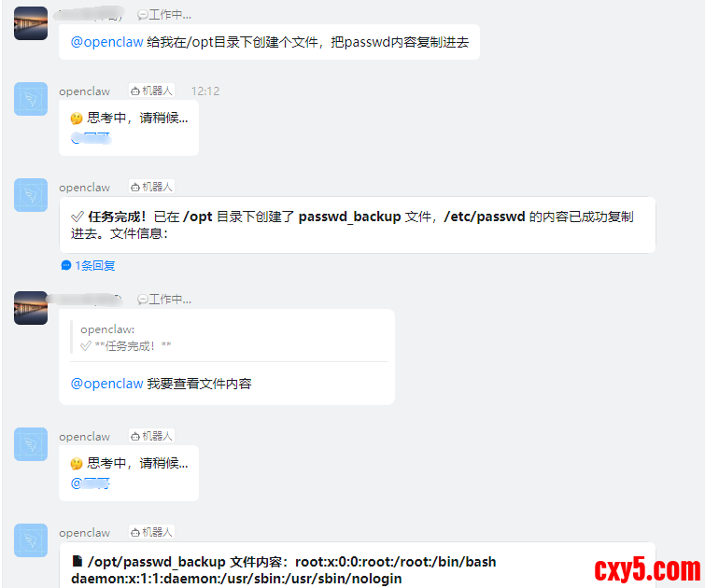705x588 pixels.
Task: Click the quoted openclaw 任务完成 message block
Action: [229, 338]
